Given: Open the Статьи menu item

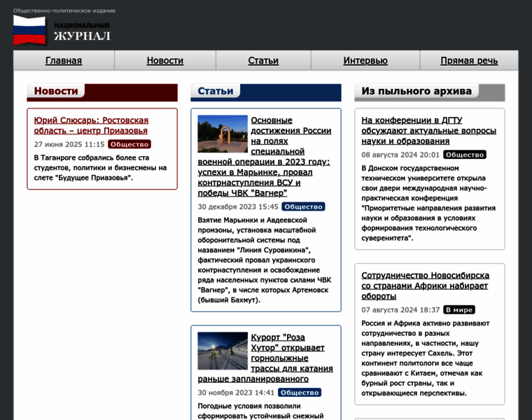Looking at the screenshot, I should 263,61.
